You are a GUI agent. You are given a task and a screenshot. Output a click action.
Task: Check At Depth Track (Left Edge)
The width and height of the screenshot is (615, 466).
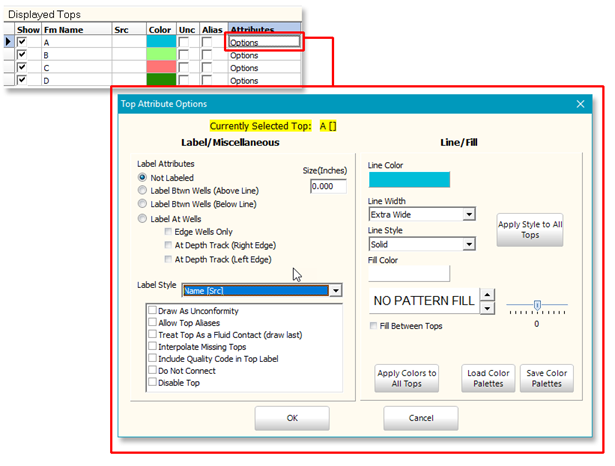pyautogui.click(x=168, y=259)
